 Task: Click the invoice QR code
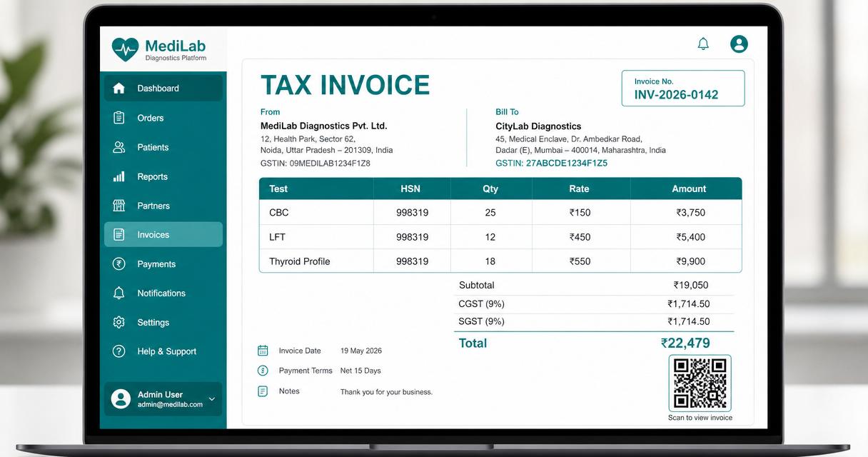click(700, 383)
